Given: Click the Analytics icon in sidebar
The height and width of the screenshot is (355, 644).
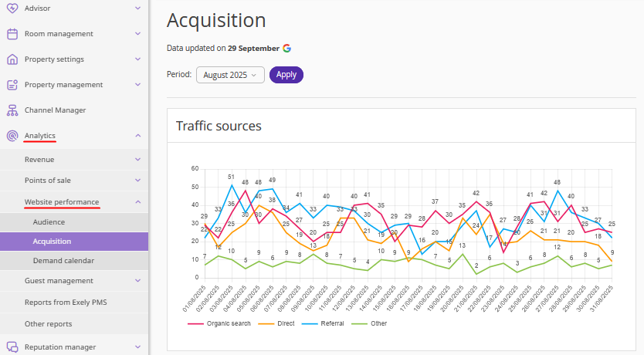Looking at the screenshot, I should click(x=12, y=136).
